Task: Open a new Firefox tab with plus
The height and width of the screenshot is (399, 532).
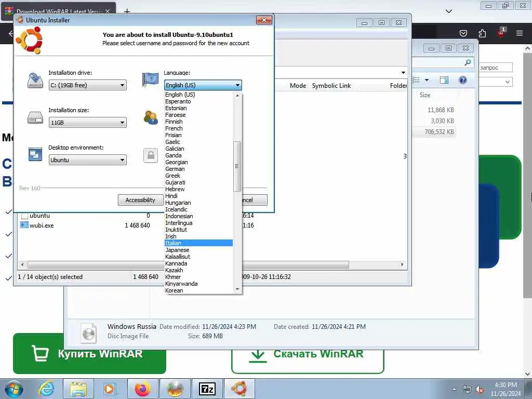Action: coord(127,11)
